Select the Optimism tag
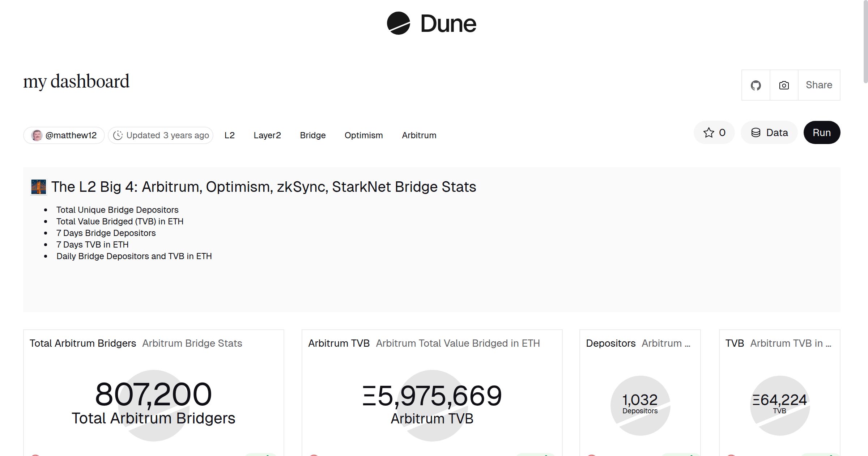This screenshot has height=456, width=868. 363,135
